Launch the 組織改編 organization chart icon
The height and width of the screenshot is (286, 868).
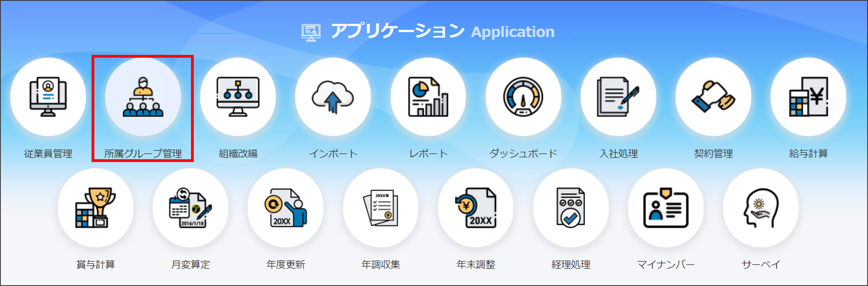coord(238,97)
